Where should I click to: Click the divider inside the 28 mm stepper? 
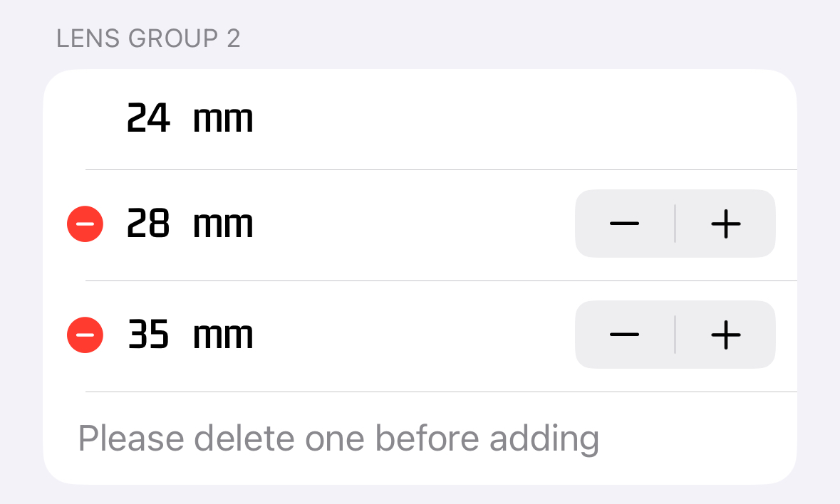click(675, 224)
